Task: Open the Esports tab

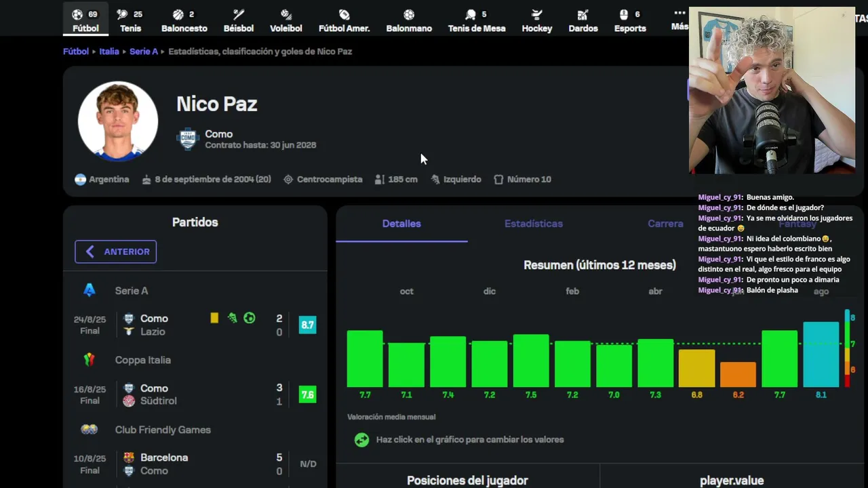Action: click(630, 20)
